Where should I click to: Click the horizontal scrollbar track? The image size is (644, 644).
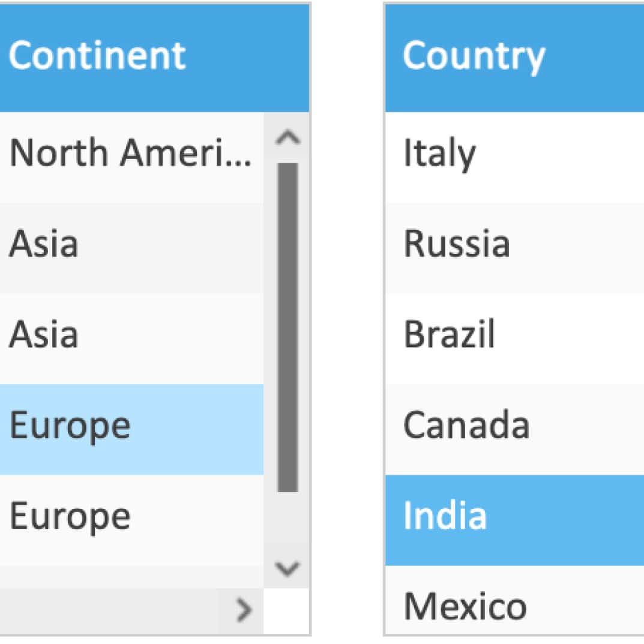tap(109, 611)
